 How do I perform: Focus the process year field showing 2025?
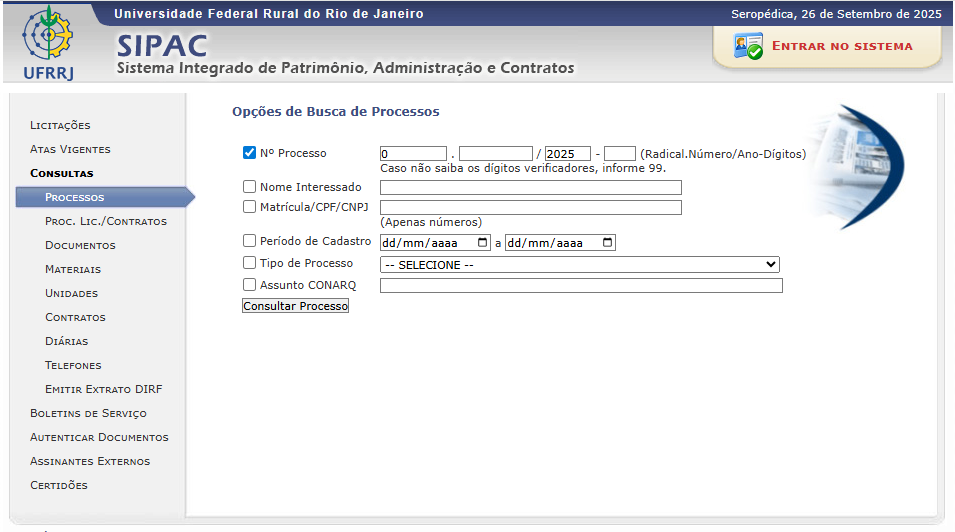point(567,154)
